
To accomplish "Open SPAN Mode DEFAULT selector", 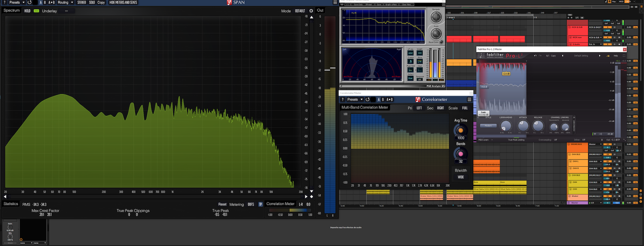I will click(300, 11).
